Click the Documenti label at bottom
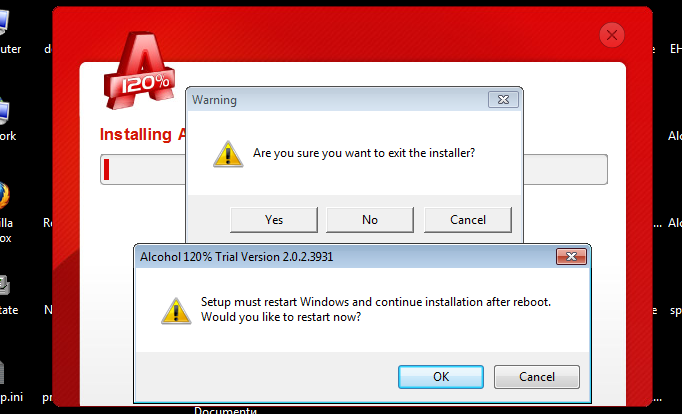The width and height of the screenshot is (682, 414). point(225,410)
